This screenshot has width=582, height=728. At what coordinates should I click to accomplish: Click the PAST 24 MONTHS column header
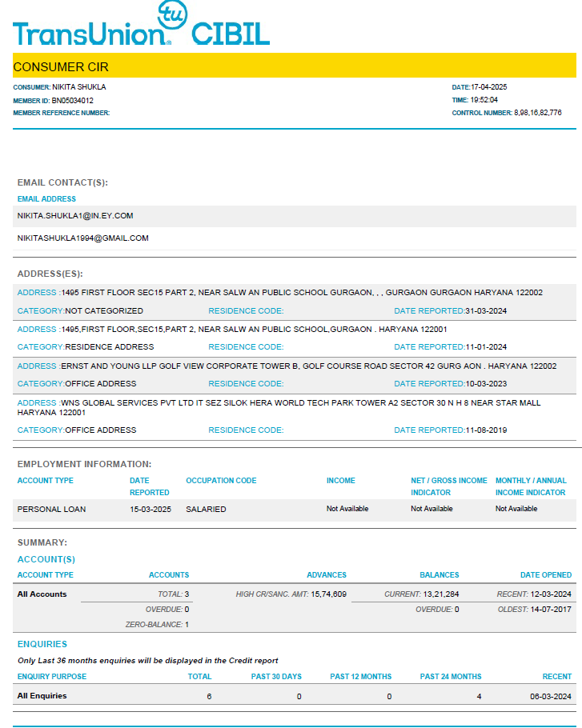(451, 677)
